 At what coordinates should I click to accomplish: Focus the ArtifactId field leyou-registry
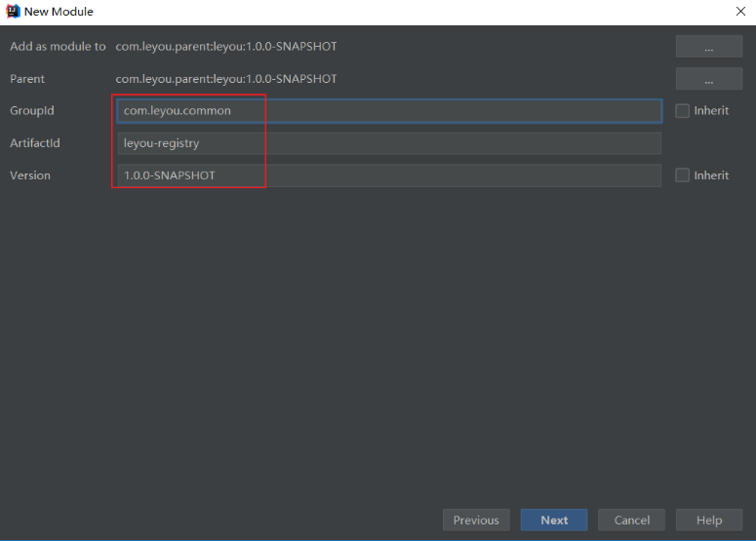(x=389, y=143)
